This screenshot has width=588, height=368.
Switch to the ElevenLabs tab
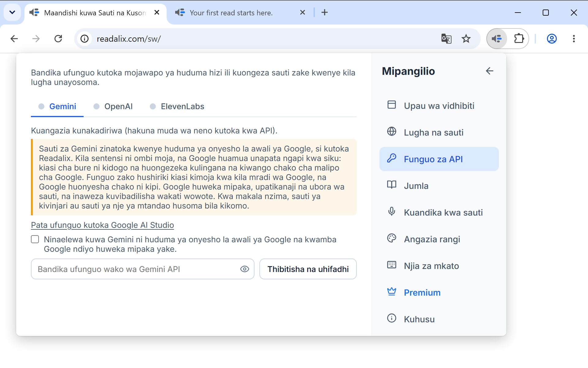[177, 107]
